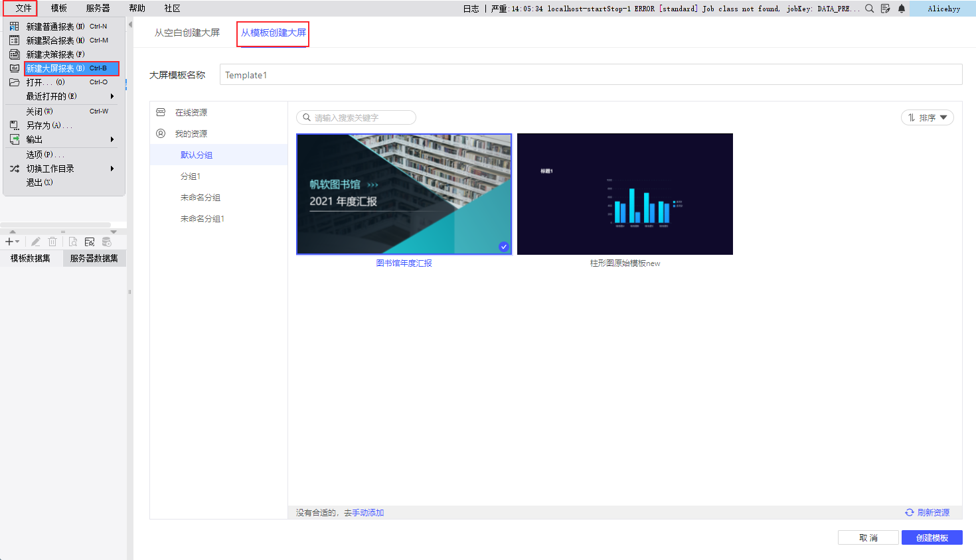
Task: Choose 退出 menu entry
Action: pos(64,182)
